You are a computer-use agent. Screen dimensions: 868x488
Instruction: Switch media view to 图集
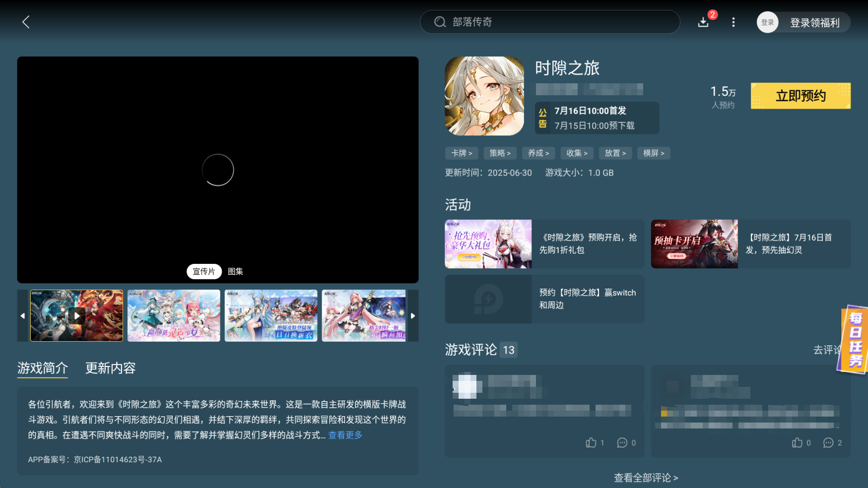pos(235,271)
